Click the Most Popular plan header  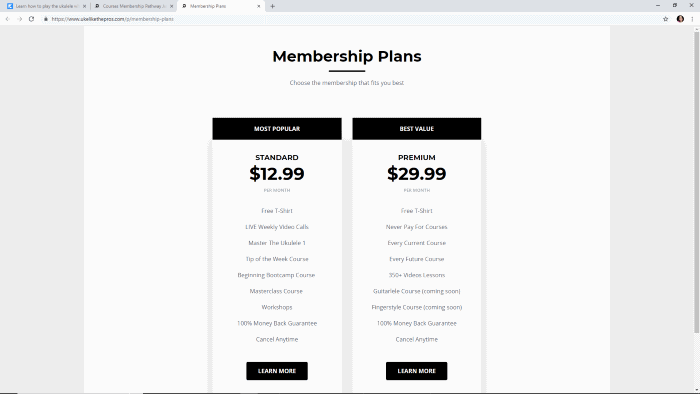tap(277, 129)
